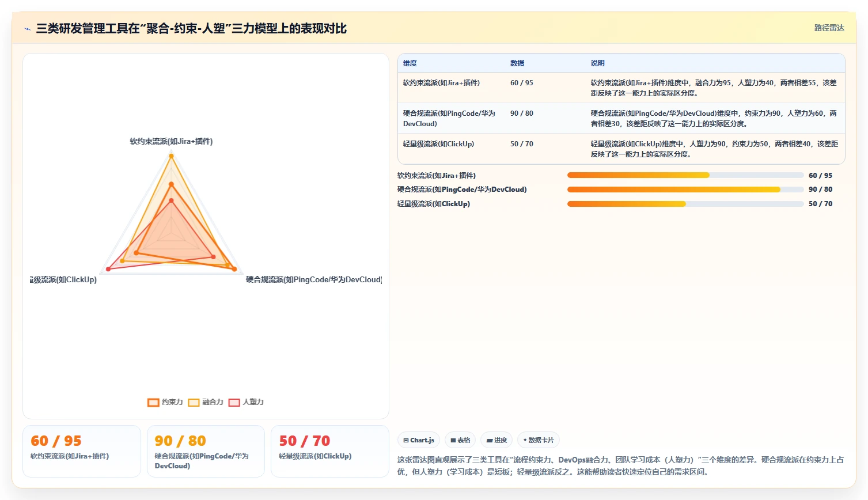Click table value 90 / 80
This screenshot has height=500, width=868.
pos(522,113)
